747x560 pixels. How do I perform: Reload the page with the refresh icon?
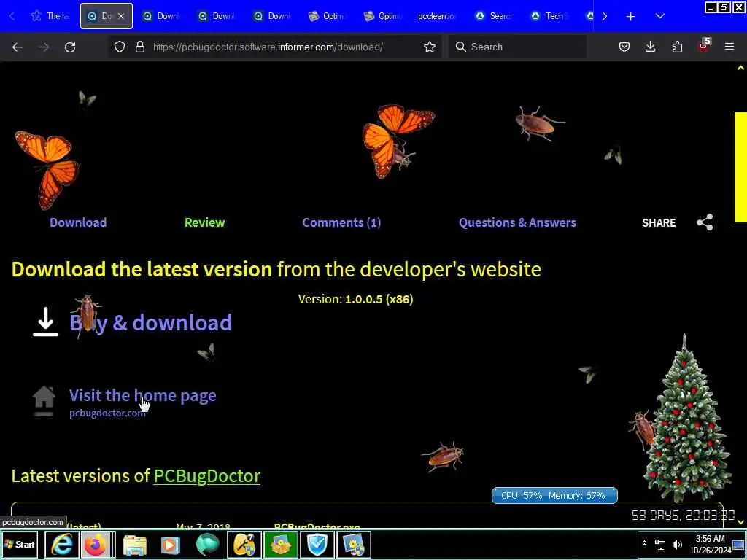70,47
